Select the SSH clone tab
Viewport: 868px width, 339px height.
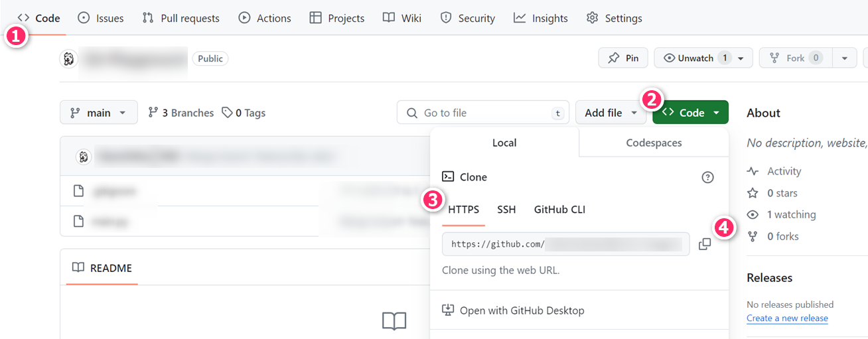[x=506, y=210]
